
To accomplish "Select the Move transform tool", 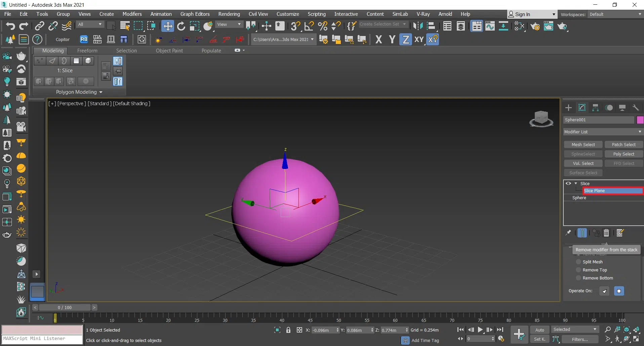I will coord(167,26).
